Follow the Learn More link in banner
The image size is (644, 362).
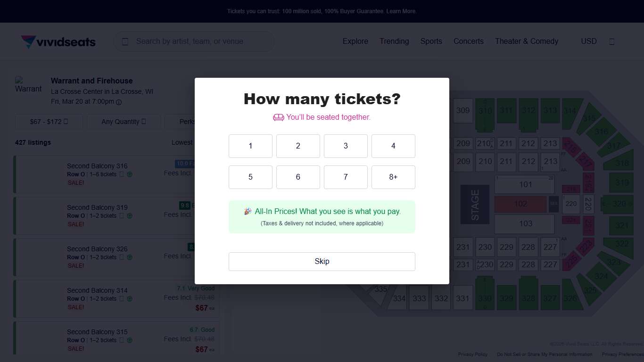pos(401,11)
